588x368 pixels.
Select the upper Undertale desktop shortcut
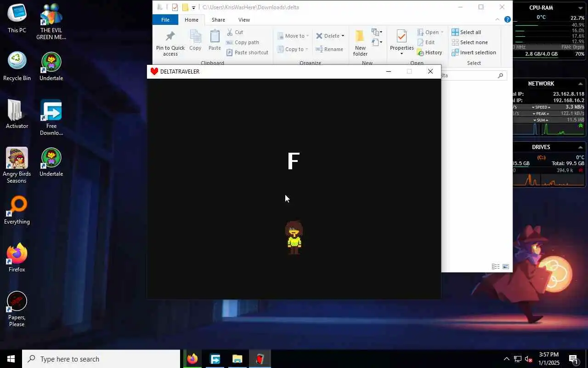tap(51, 67)
